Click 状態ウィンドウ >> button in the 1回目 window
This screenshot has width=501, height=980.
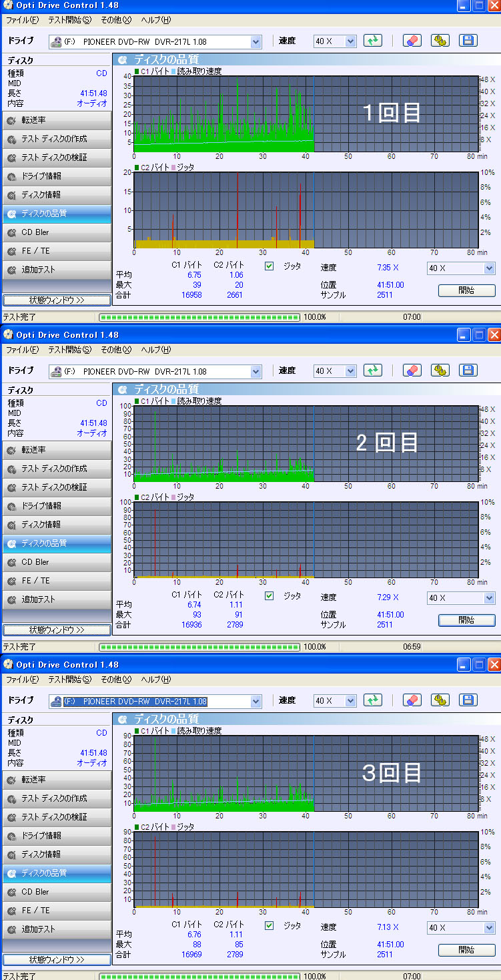pyautogui.click(x=57, y=300)
